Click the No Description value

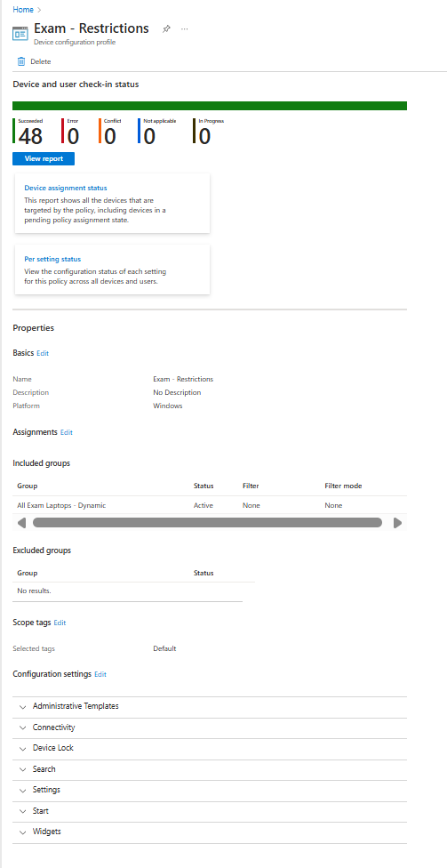177,392
